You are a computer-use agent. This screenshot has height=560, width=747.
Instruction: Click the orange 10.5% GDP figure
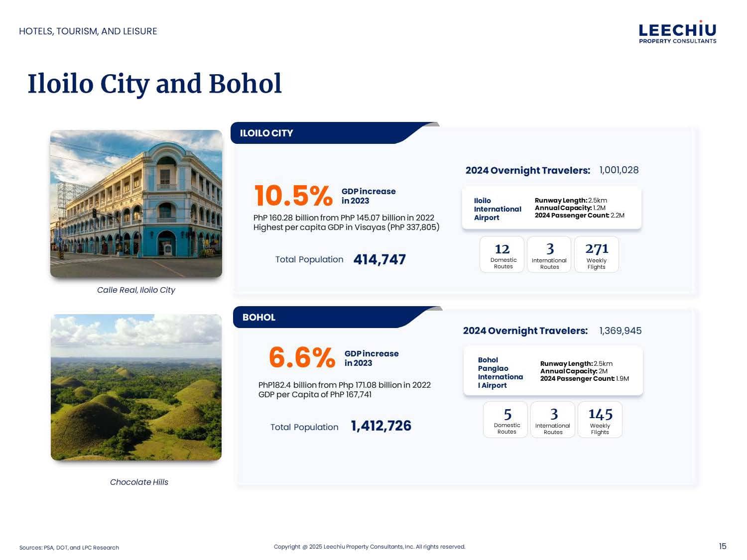[x=293, y=196]
